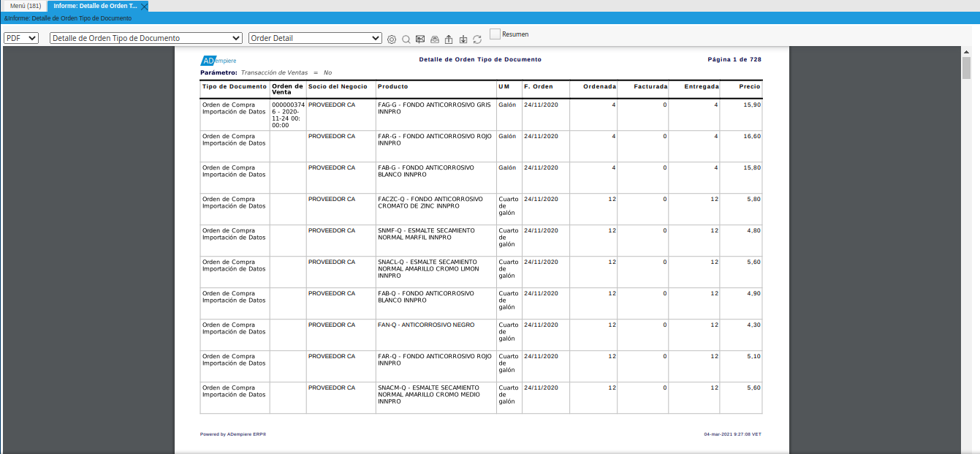Click the download arrow icon
980x454 pixels.
(x=463, y=39)
